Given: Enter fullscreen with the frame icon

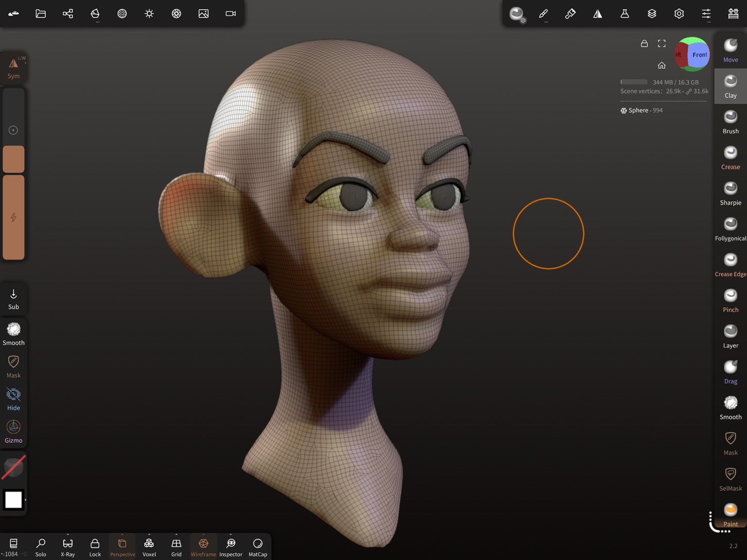Looking at the screenshot, I should point(662,43).
